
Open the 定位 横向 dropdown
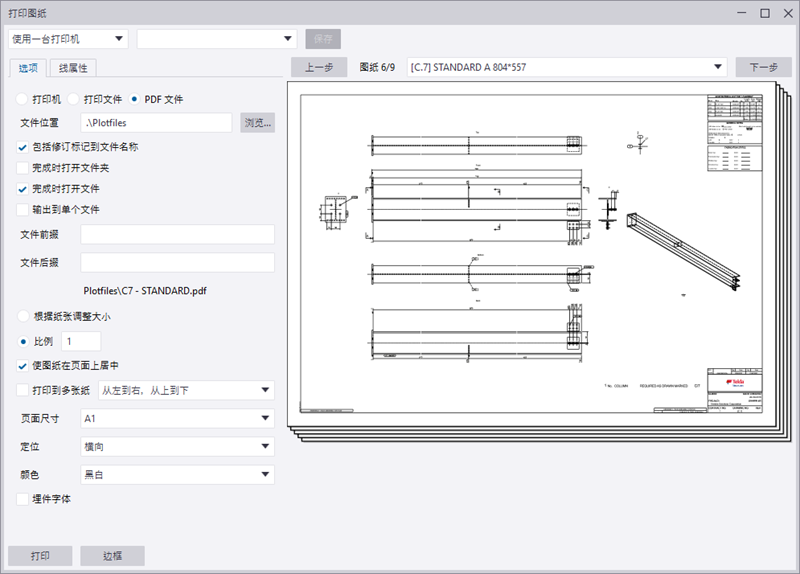coord(178,446)
